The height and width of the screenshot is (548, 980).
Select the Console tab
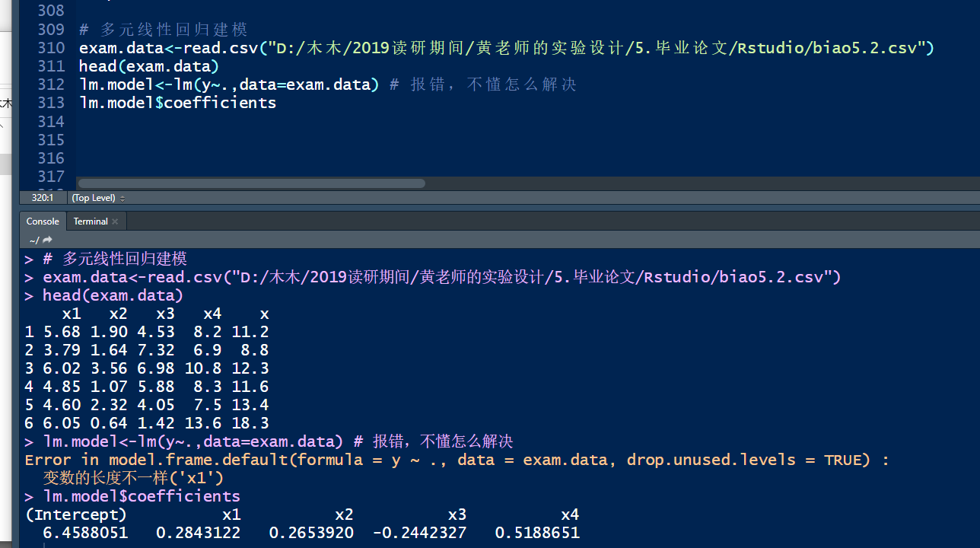click(x=42, y=221)
